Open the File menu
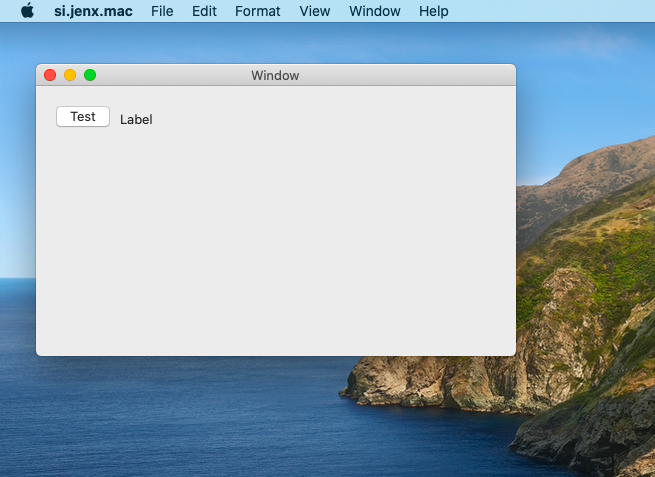Image resolution: width=655 pixels, height=477 pixels. (x=162, y=11)
